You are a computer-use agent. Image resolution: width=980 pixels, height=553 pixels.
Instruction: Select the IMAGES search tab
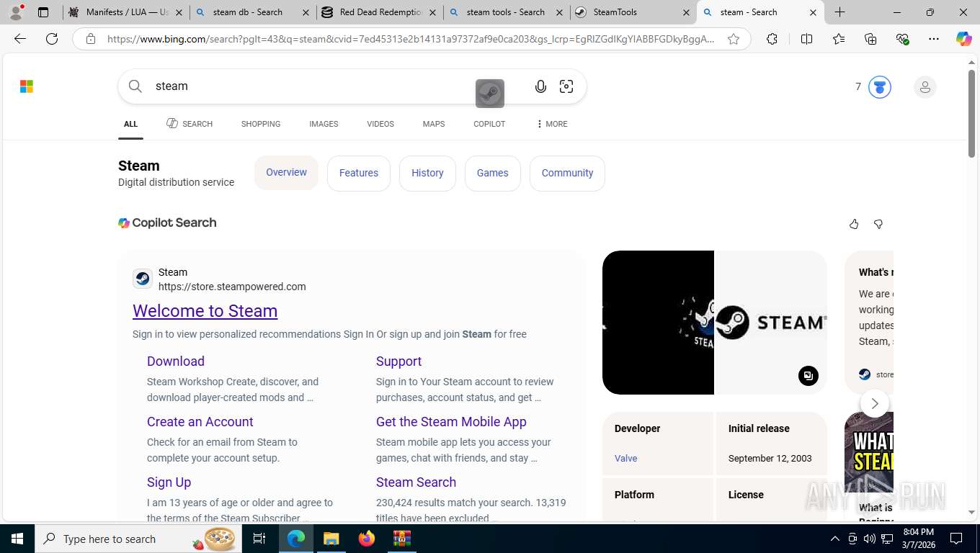pyautogui.click(x=324, y=124)
